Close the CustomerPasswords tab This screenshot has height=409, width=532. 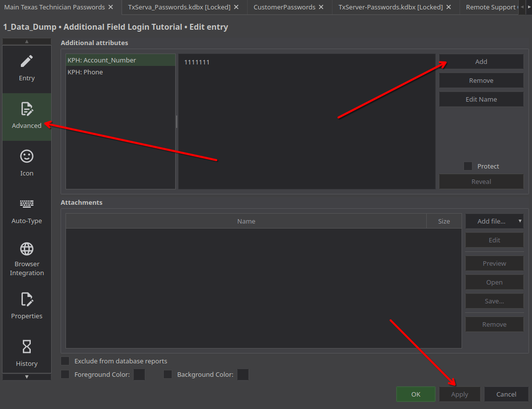pos(322,7)
